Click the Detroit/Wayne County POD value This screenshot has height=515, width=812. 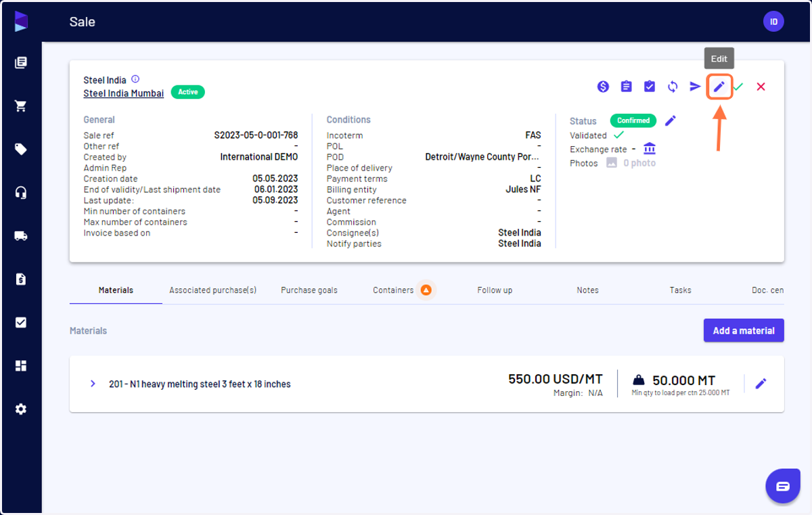(483, 157)
